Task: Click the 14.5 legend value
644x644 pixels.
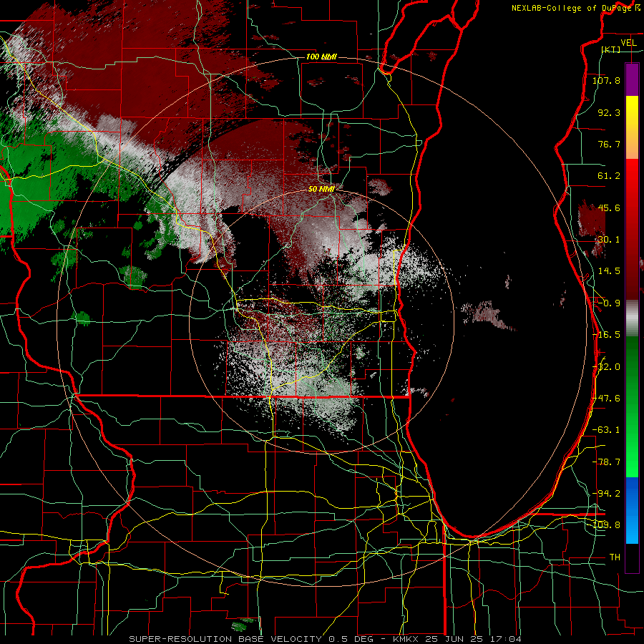Action: tap(609, 271)
